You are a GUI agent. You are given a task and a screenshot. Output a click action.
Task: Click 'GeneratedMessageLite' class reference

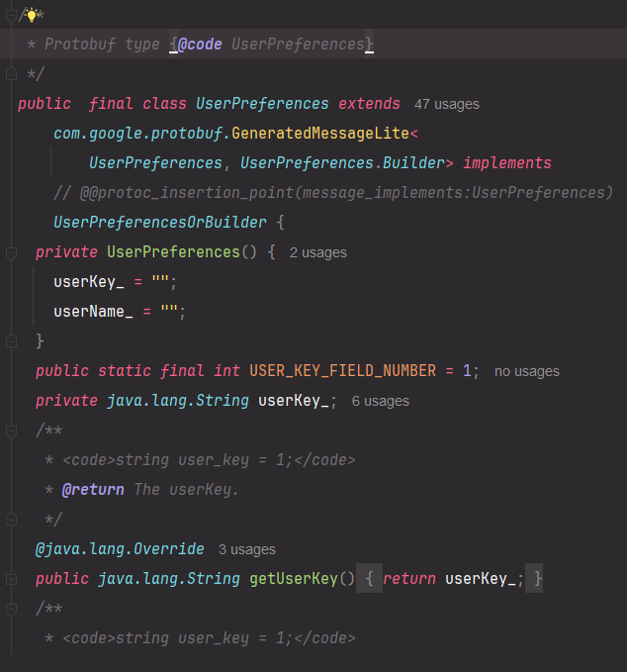[x=320, y=134]
